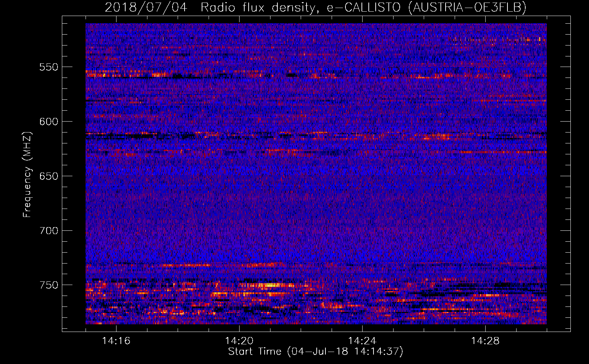Click the 'Start Time (04-Jul-18 14:14:37)' label
This screenshot has height=364, width=589.
316,352
